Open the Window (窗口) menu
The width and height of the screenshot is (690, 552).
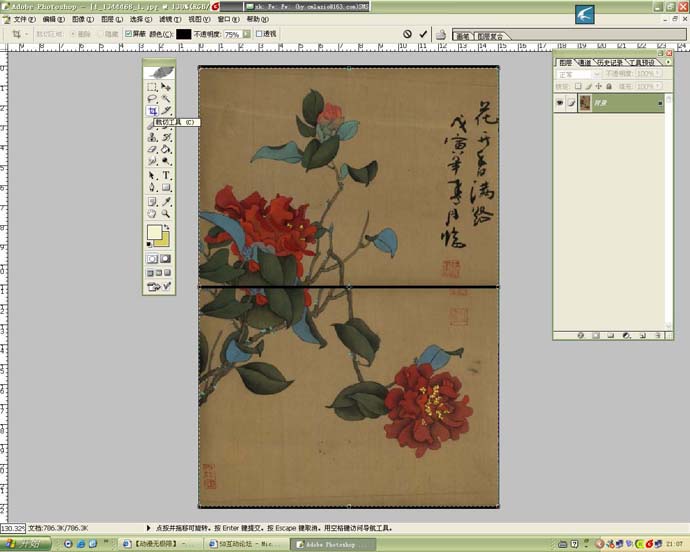point(228,19)
